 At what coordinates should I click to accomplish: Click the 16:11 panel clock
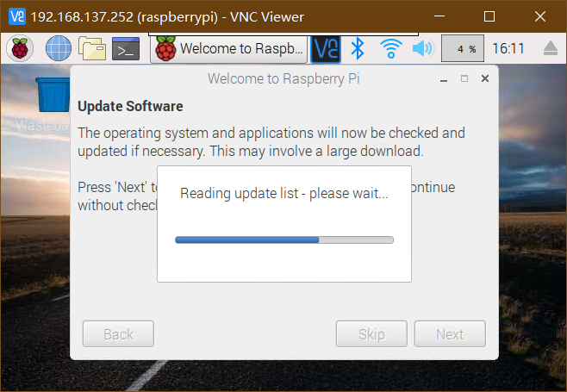point(508,48)
